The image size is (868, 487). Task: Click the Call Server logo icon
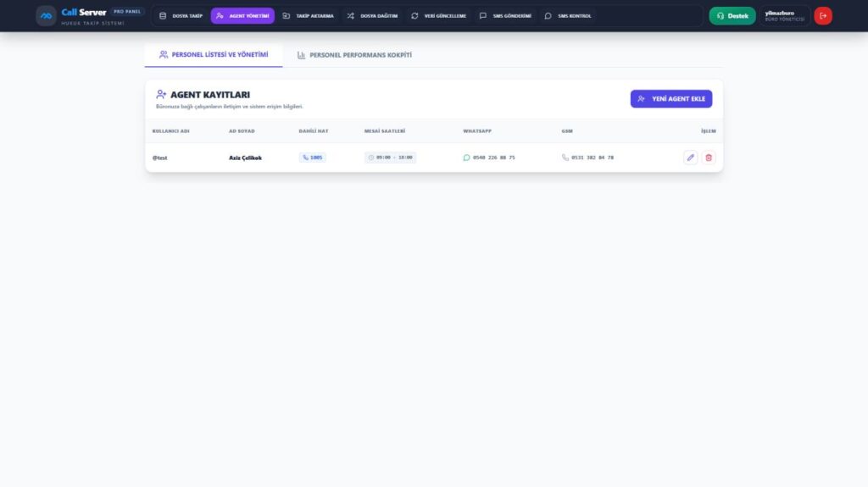46,16
